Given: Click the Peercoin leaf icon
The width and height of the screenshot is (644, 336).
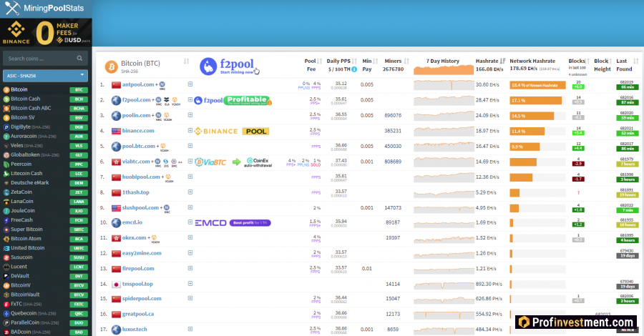Looking at the screenshot, I should (x=6, y=164).
